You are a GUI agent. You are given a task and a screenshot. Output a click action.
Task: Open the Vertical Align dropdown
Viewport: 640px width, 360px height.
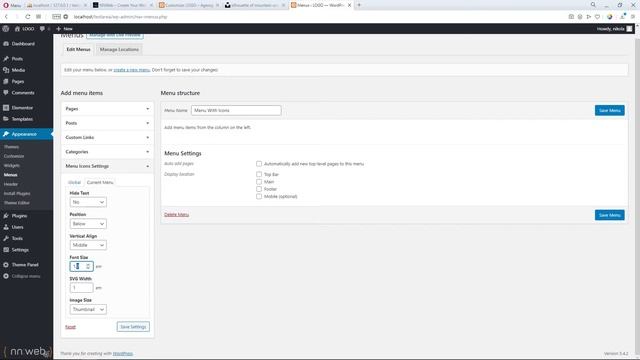click(88, 245)
